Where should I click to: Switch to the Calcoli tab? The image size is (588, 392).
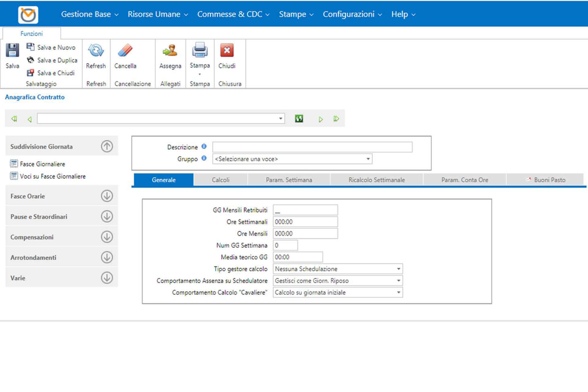221,180
